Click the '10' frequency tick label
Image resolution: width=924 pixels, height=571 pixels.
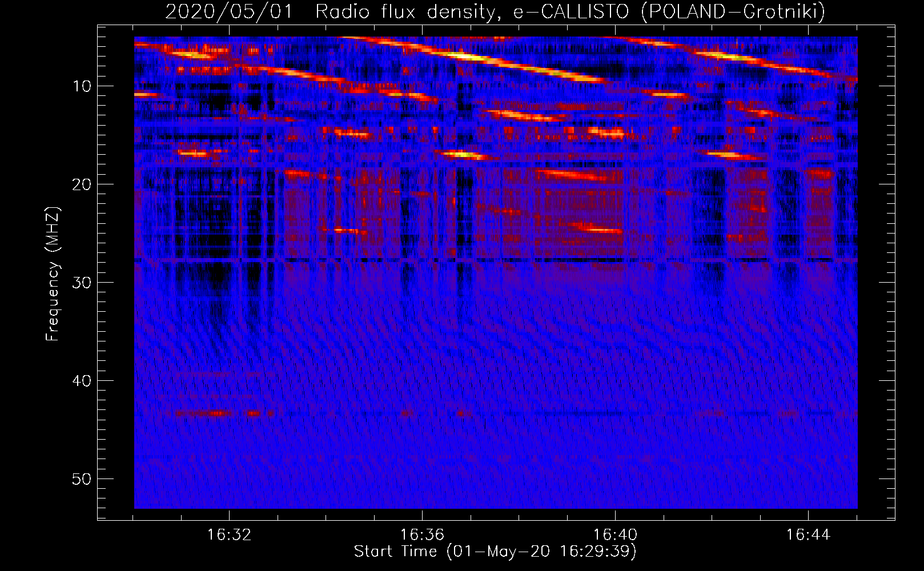pos(82,86)
